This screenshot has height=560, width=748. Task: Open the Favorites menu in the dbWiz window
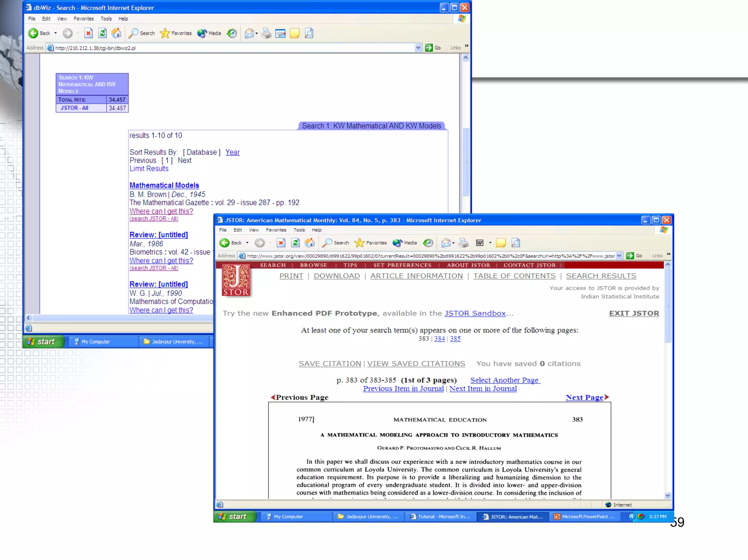(84, 19)
